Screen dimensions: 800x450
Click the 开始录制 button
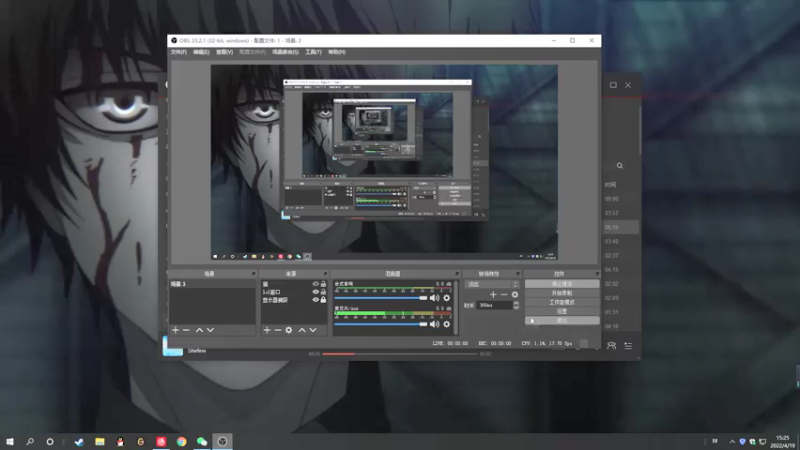(x=562, y=293)
